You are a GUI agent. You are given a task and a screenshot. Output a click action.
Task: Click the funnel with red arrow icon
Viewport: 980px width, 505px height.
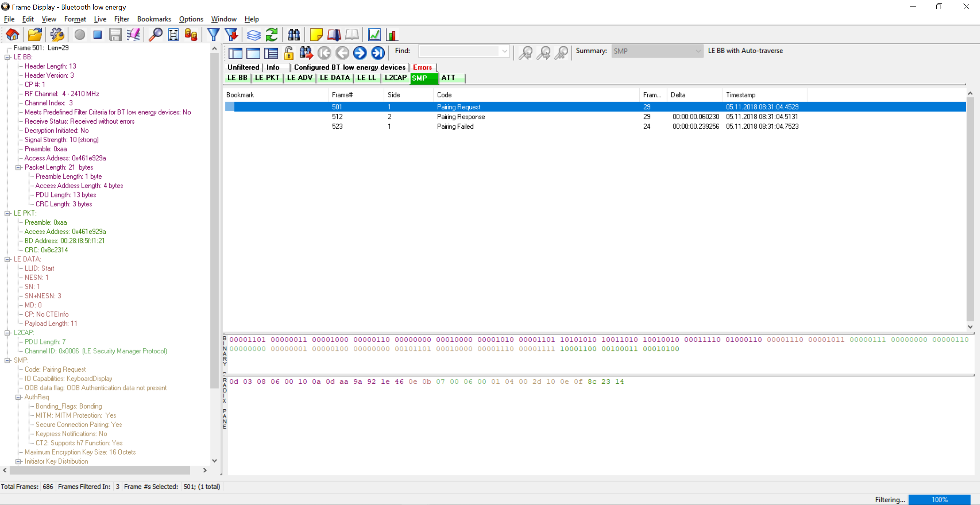(231, 35)
